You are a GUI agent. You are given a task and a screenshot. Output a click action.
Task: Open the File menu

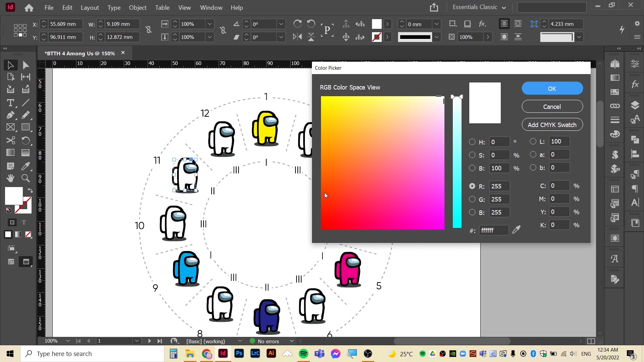[x=49, y=7]
